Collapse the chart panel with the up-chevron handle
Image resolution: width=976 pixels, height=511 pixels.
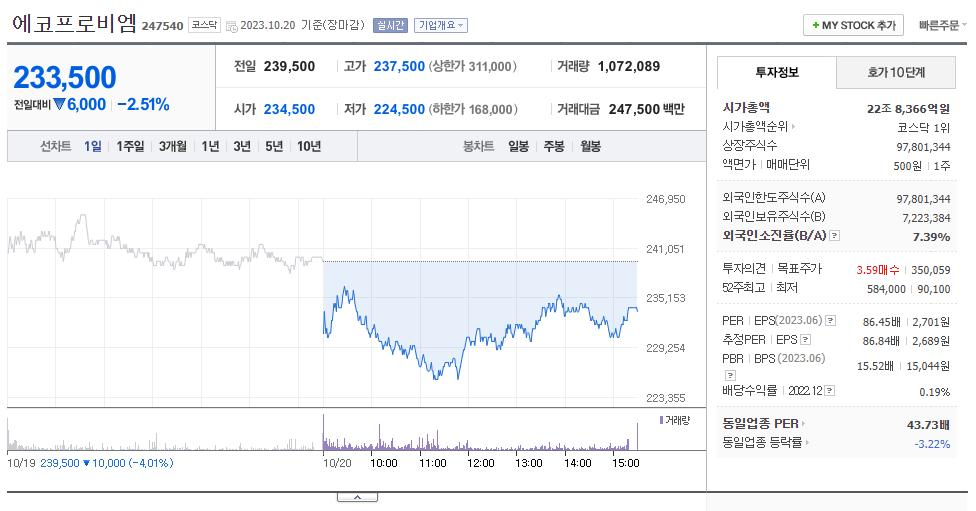(x=357, y=497)
